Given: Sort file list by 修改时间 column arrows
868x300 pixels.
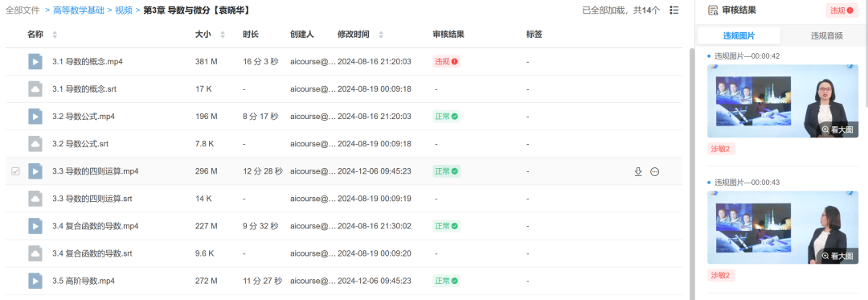Looking at the screenshot, I should (x=381, y=35).
